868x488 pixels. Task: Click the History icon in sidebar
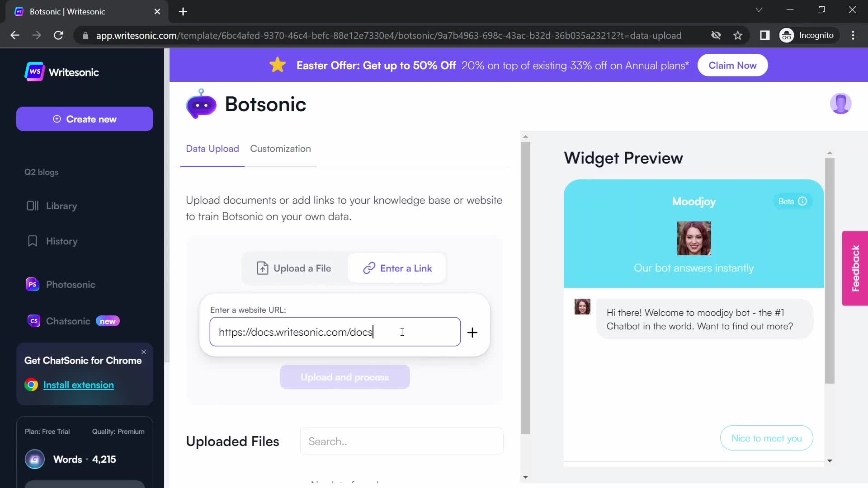[32, 241]
